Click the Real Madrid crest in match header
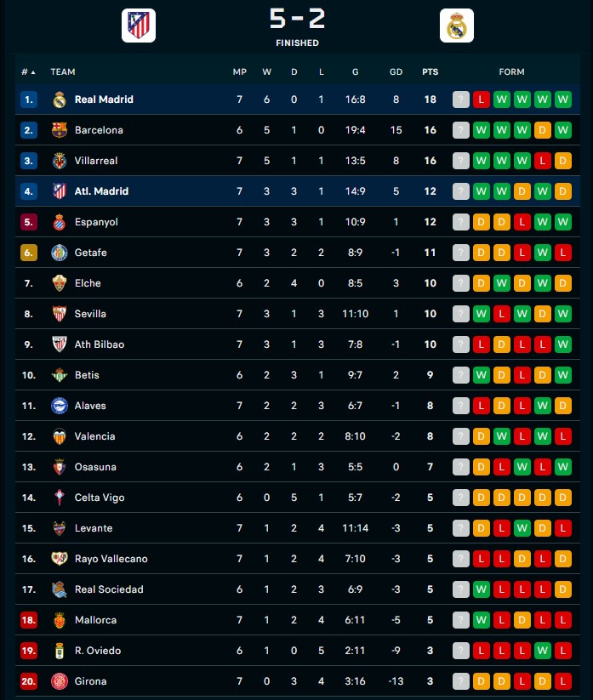593x700 pixels. pyautogui.click(x=456, y=26)
